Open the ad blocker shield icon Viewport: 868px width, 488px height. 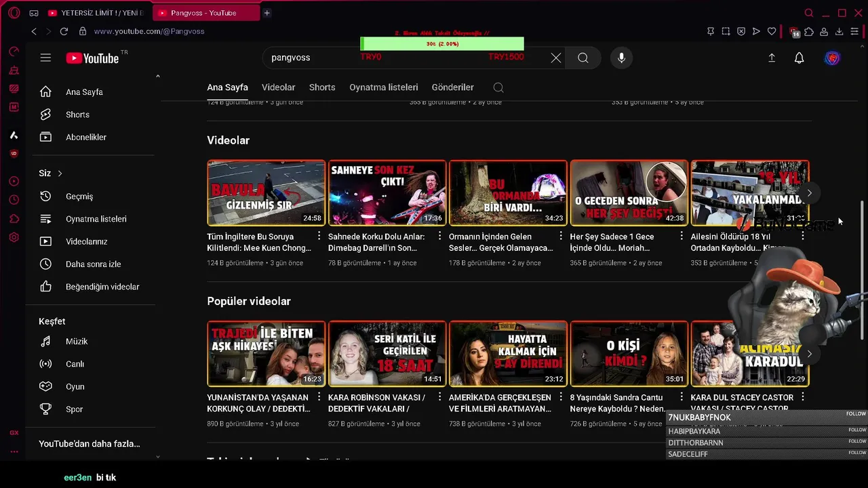coord(741,31)
